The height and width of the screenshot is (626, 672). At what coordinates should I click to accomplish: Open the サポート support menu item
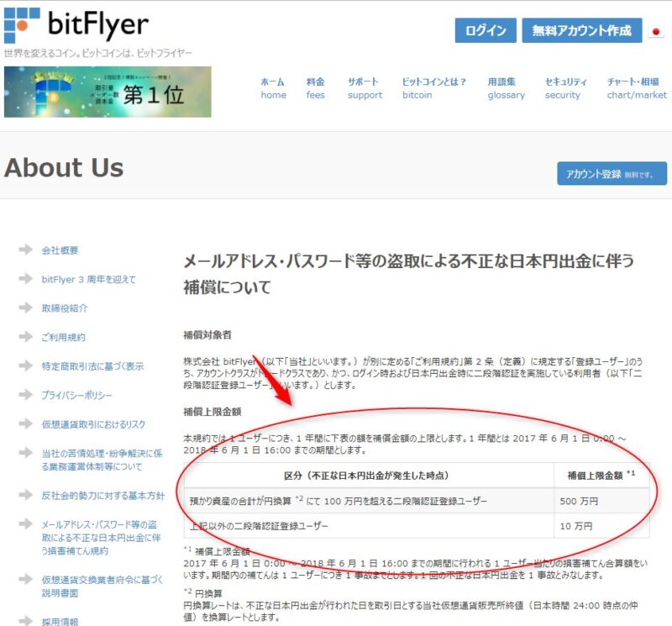click(x=365, y=88)
